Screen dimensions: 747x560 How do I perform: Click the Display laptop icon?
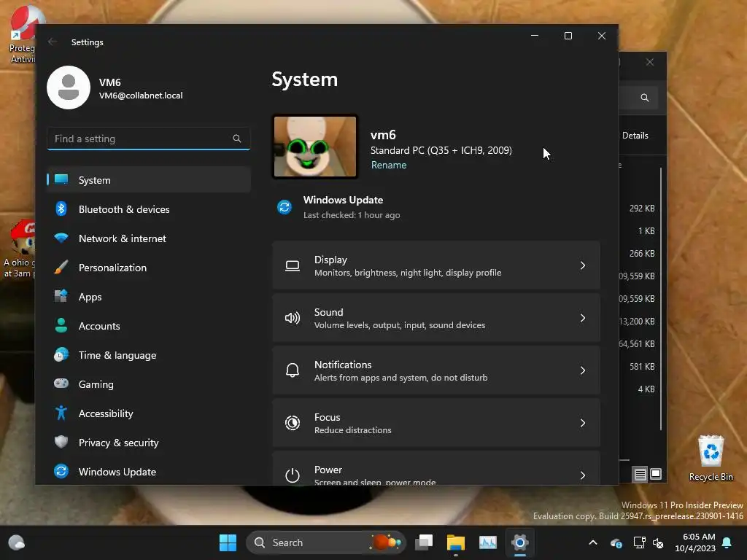click(293, 265)
